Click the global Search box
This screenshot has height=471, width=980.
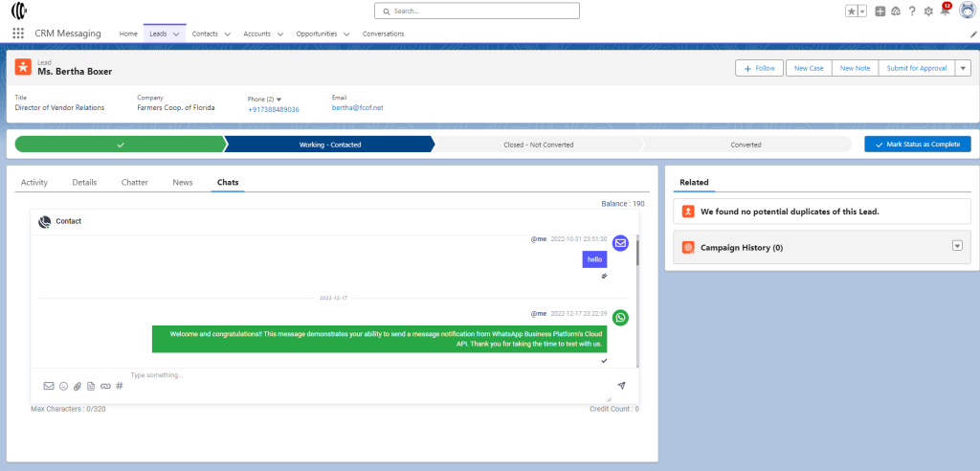pos(477,11)
